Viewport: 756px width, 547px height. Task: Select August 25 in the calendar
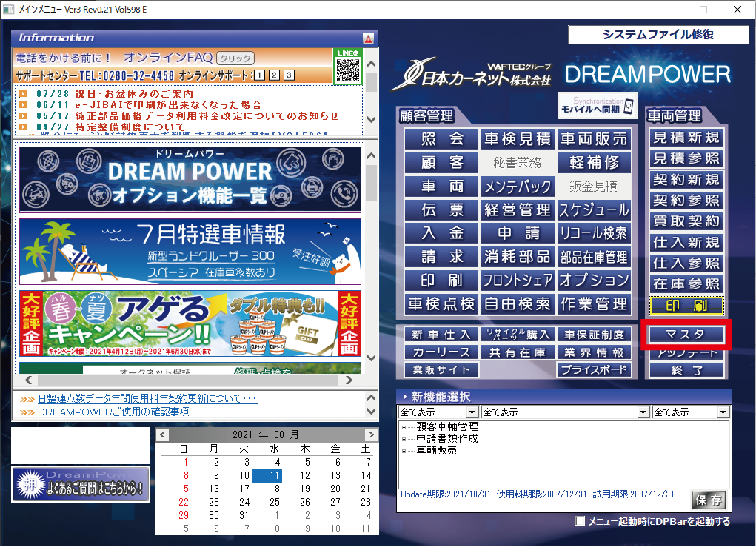[275, 502]
